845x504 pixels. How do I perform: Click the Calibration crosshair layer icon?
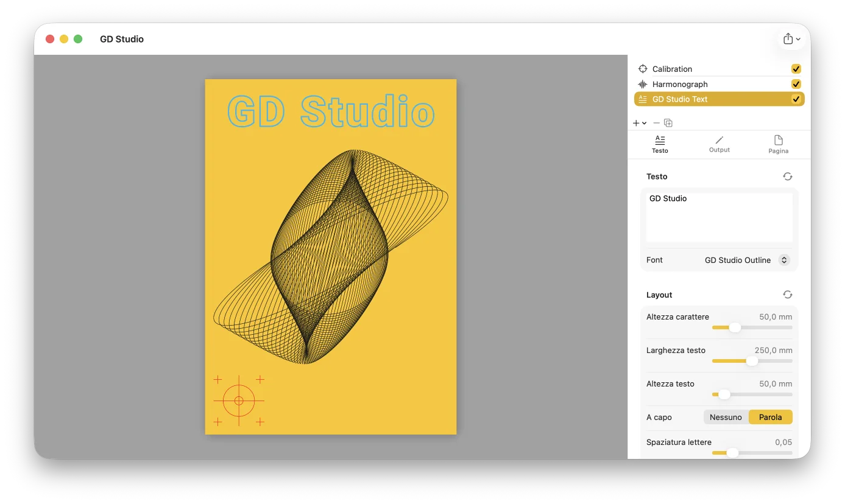point(642,69)
